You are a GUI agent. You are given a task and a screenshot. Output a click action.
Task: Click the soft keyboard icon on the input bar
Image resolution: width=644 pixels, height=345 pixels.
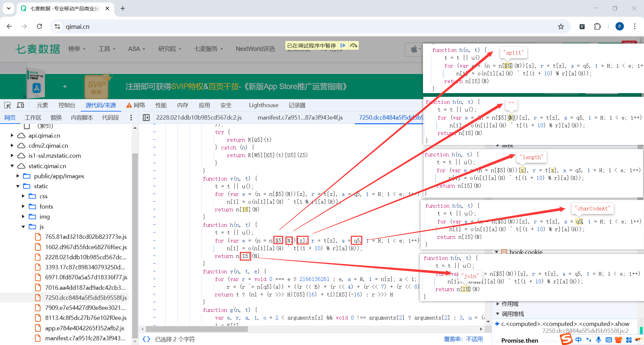[609, 340]
